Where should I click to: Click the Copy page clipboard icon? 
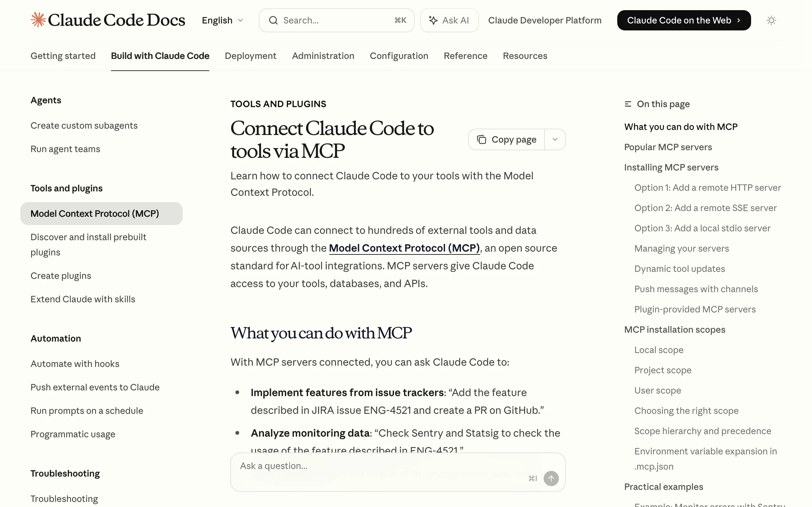481,139
